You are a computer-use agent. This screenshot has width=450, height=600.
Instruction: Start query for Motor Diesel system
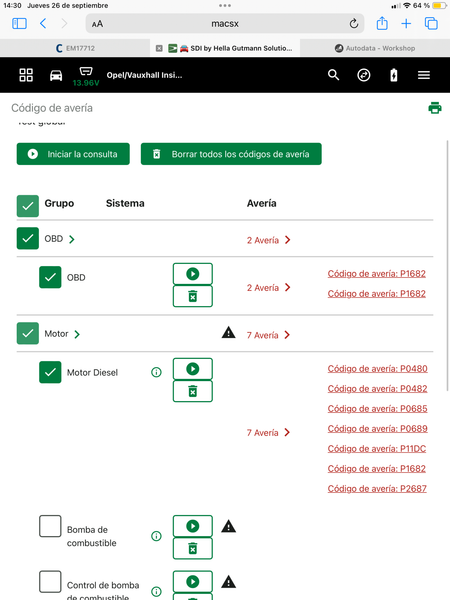[x=192, y=369]
